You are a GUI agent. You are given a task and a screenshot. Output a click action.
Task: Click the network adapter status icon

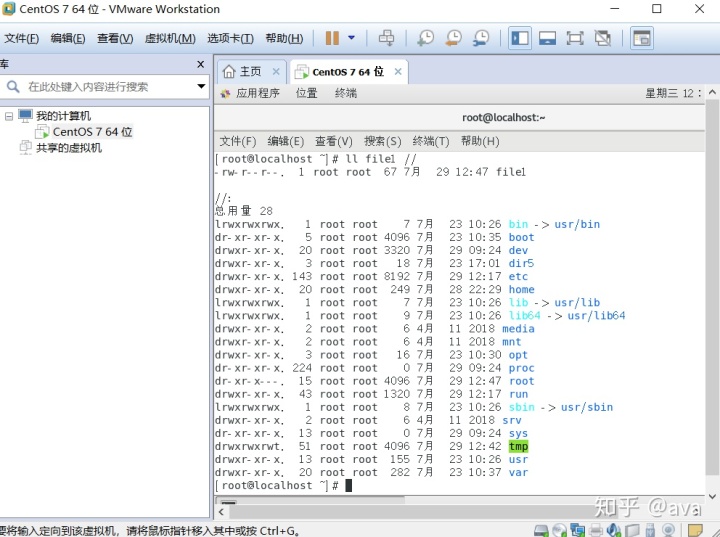click(577, 530)
